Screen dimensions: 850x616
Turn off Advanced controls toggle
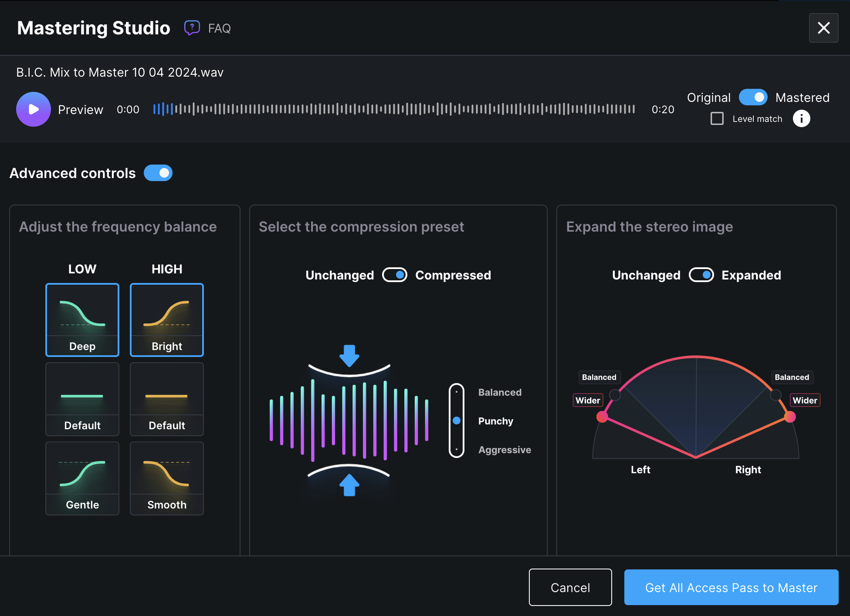point(158,173)
